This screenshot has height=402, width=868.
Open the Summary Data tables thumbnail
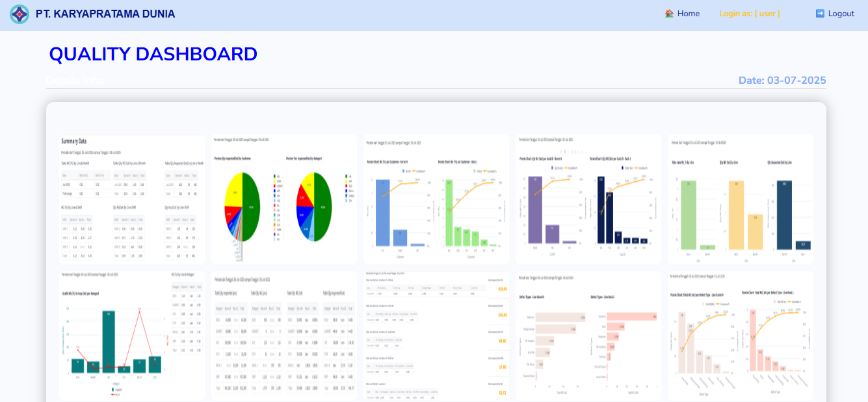click(132, 199)
